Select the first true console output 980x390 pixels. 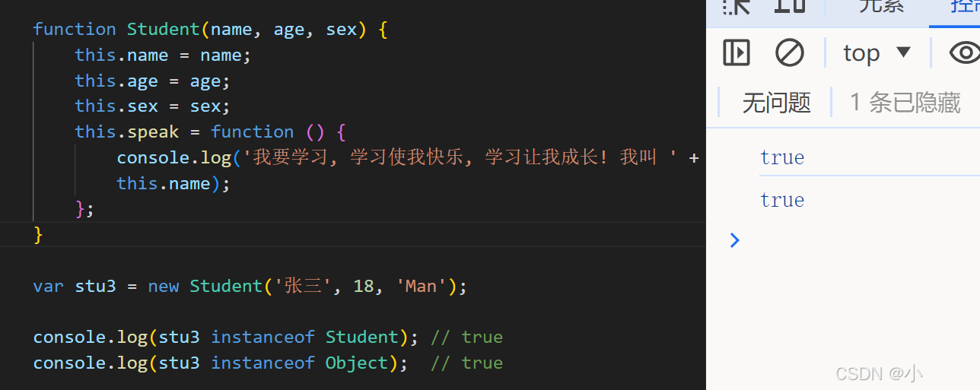pyautogui.click(x=782, y=157)
